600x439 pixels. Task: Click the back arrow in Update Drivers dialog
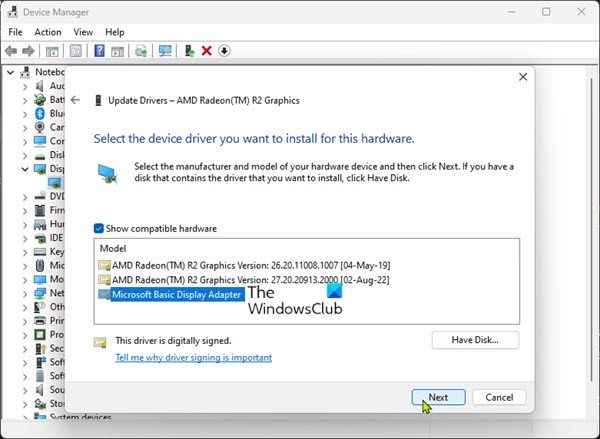point(75,100)
